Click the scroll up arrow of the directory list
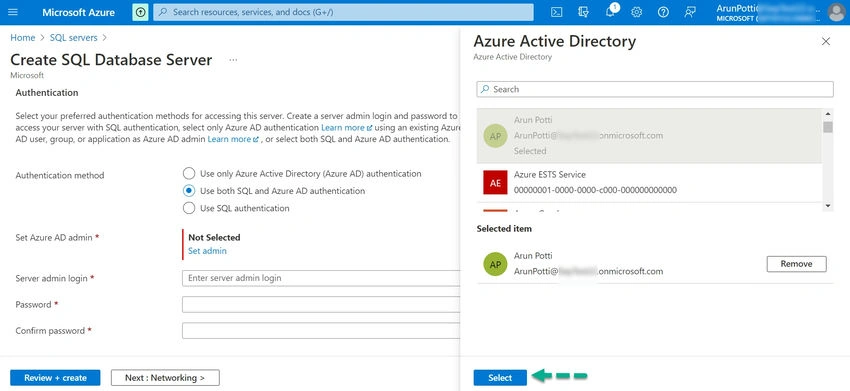Viewport: 850px width, 391px height. pyautogui.click(x=827, y=114)
